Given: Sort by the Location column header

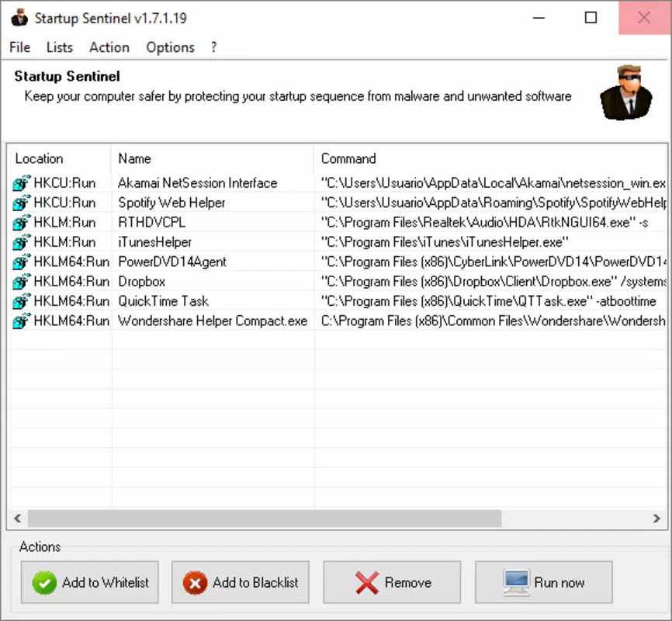Looking at the screenshot, I should tap(59, 158).
